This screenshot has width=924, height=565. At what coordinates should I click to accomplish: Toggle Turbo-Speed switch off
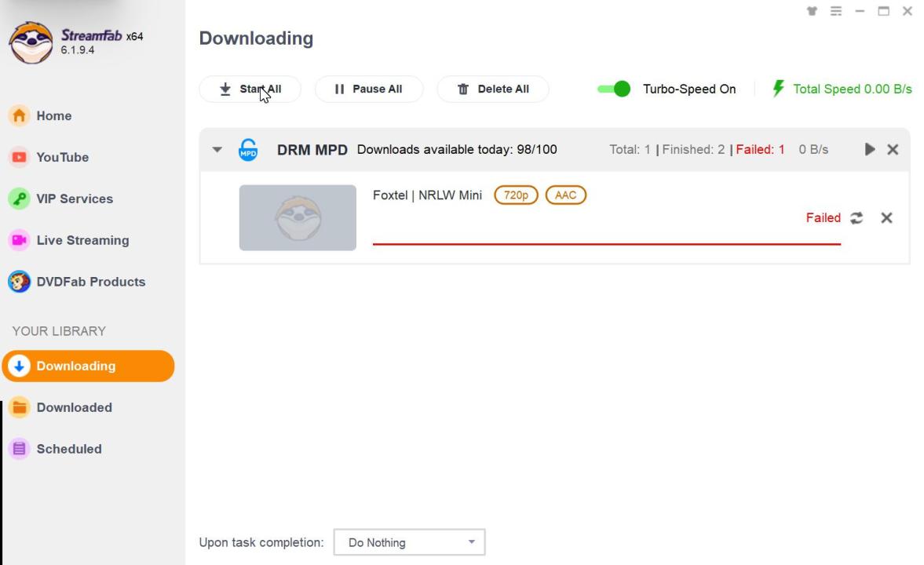(613, 89)
